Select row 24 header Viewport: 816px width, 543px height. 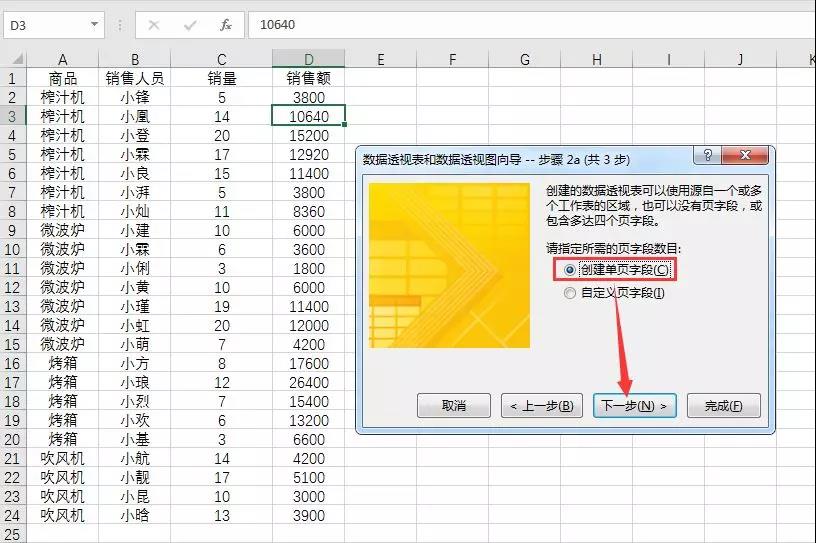tap(12, 515)
